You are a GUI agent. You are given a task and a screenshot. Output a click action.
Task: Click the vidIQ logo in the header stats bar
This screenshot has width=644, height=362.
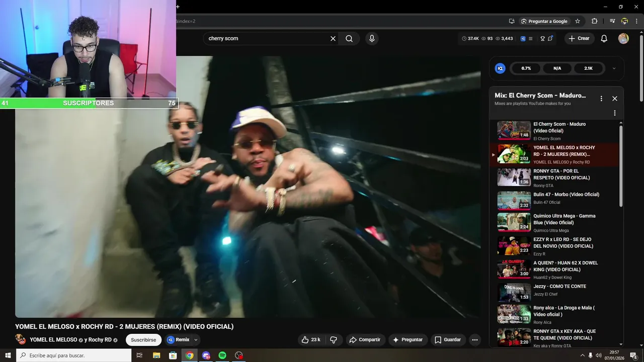[x=523, y=39]
